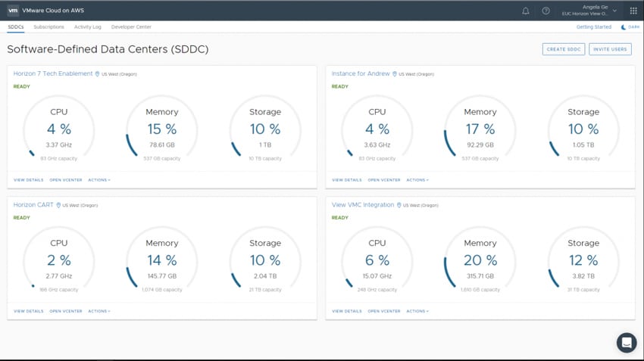
Task: Open the Horizon CART SDDC title
Action: [x=33, y=204]
